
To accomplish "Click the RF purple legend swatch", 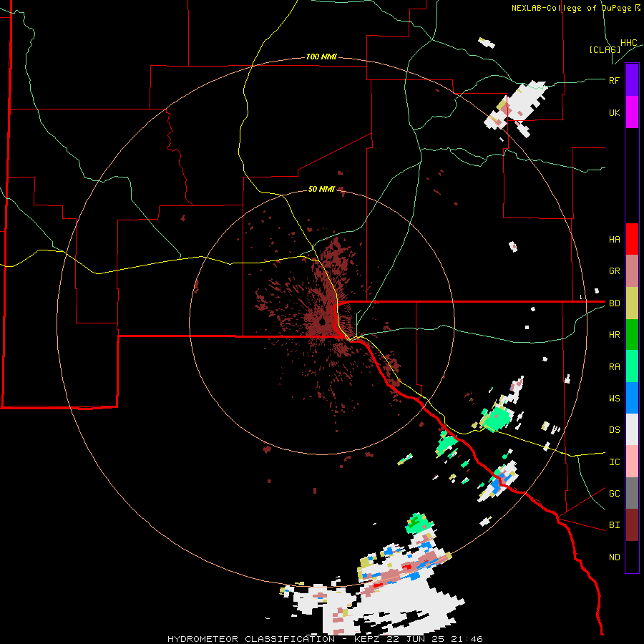I will click(x=632, y=80).
